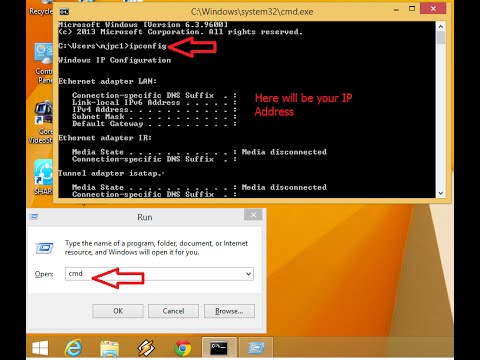Click 'Windows IP Configuration' line
Viewport: 480px width, 360px height.
tap(114, 60)
